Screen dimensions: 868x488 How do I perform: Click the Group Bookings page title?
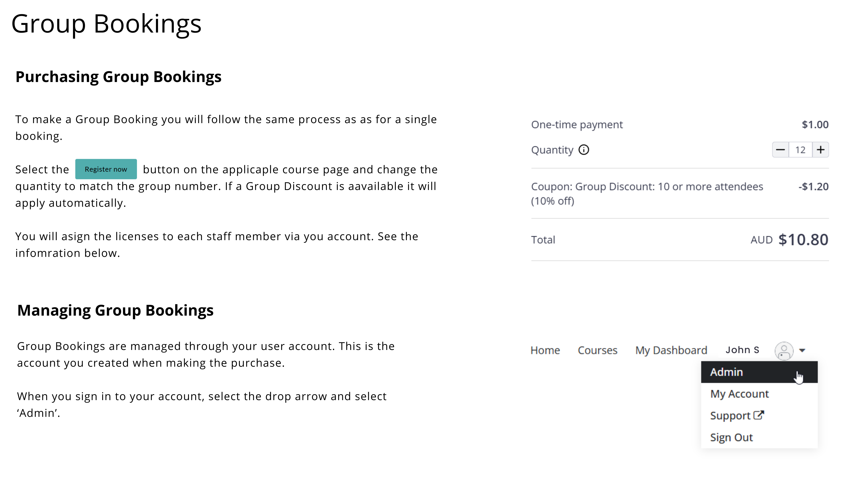106,24
